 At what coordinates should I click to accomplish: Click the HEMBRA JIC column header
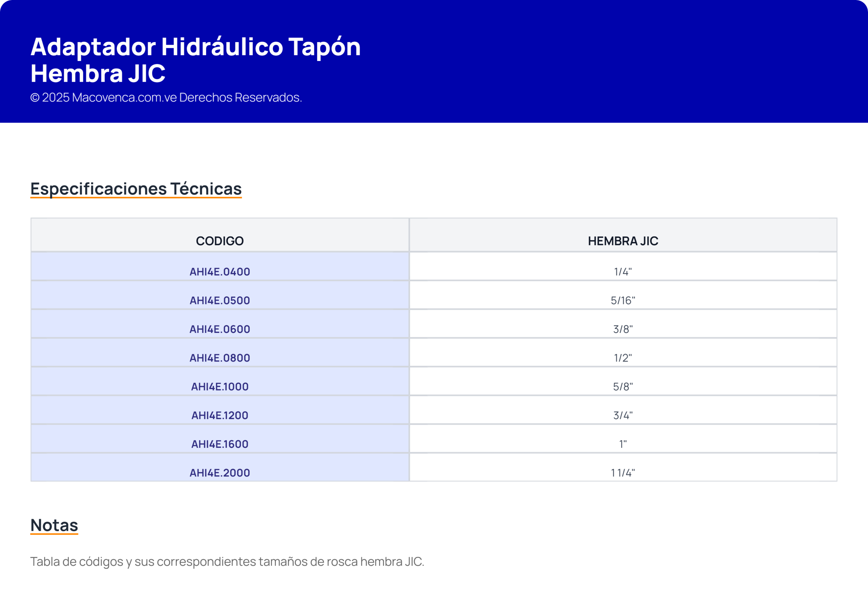623,241
